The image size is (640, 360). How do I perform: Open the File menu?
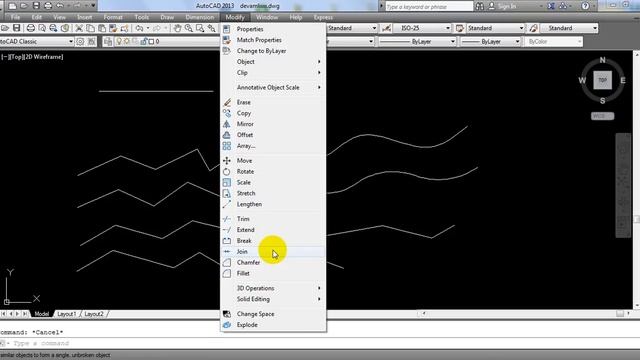[16, 17]
